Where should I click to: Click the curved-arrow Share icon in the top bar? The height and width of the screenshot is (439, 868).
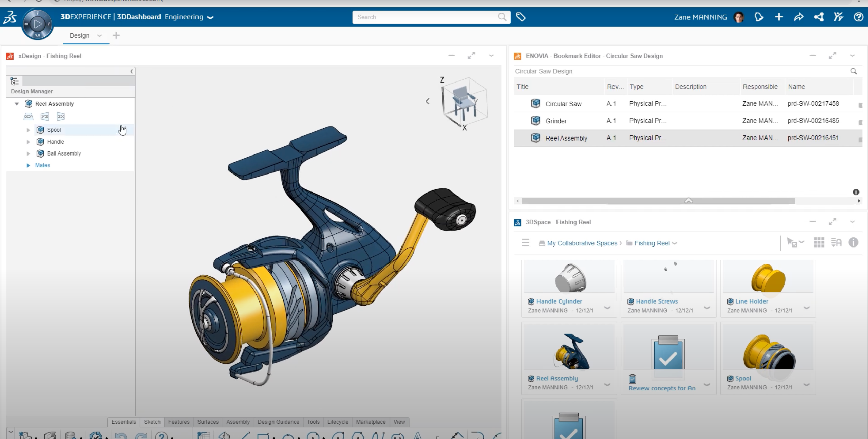(x=798, y=17)
